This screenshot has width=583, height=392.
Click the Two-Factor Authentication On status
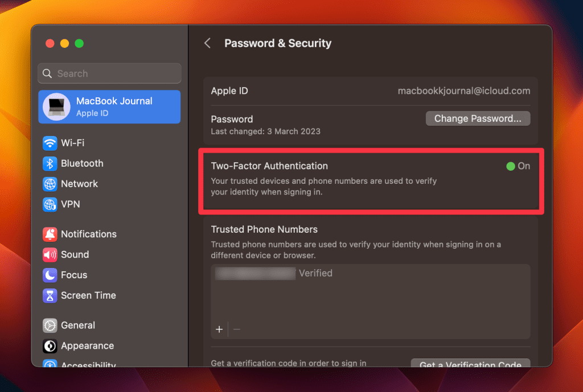click(518, 166)
